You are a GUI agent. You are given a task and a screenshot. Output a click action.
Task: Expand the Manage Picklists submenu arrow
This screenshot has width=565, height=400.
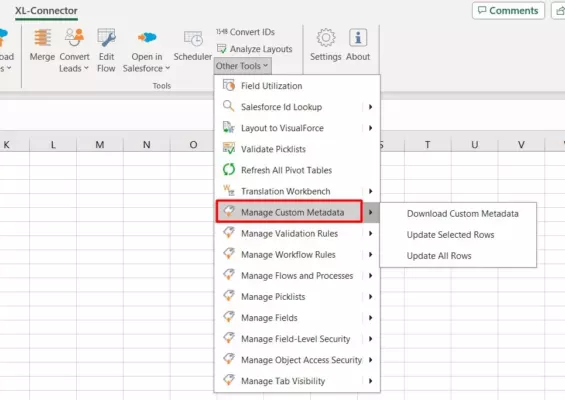(370, 297)
